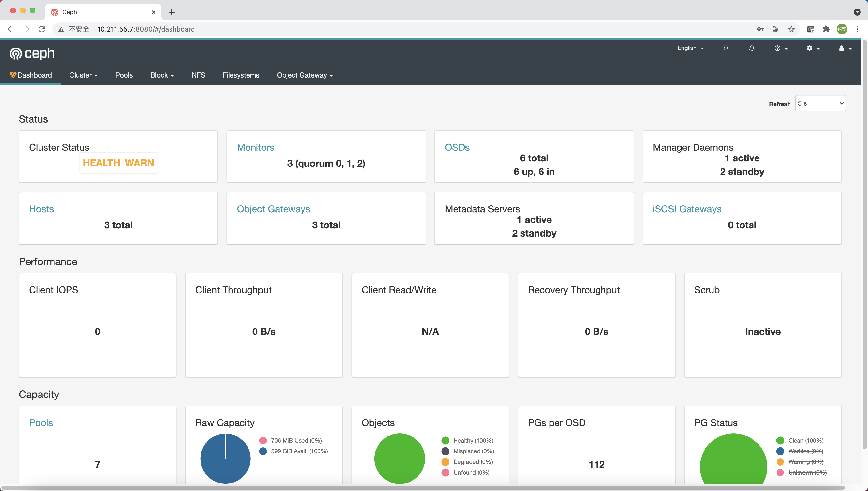Click the blue Raw Capacity pie chart
868x491 pixels.
(x=225, y=459)
